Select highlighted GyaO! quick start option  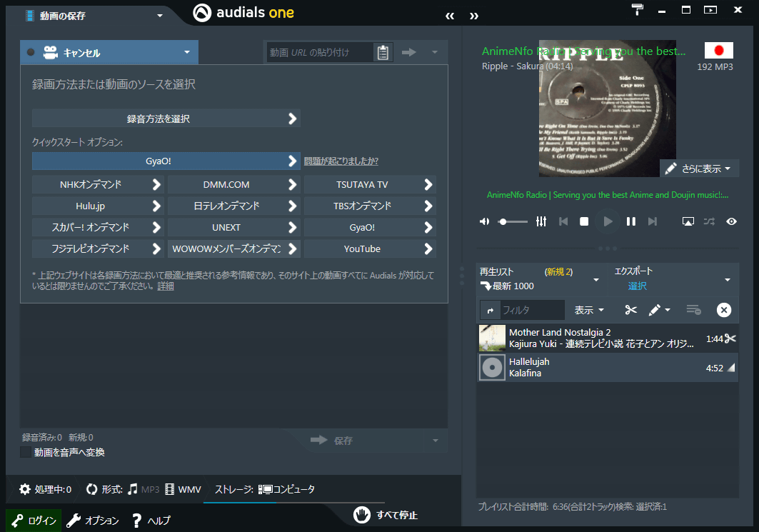click(166, 161)
